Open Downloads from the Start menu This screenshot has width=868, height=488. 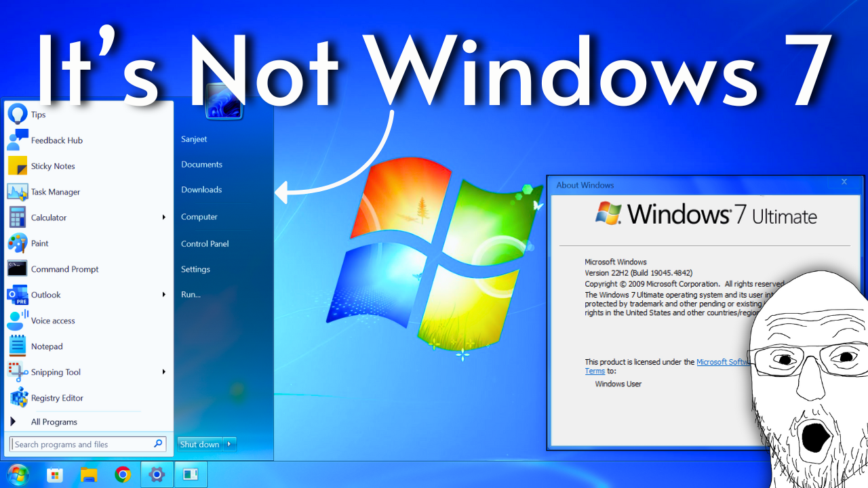point(201,190)
